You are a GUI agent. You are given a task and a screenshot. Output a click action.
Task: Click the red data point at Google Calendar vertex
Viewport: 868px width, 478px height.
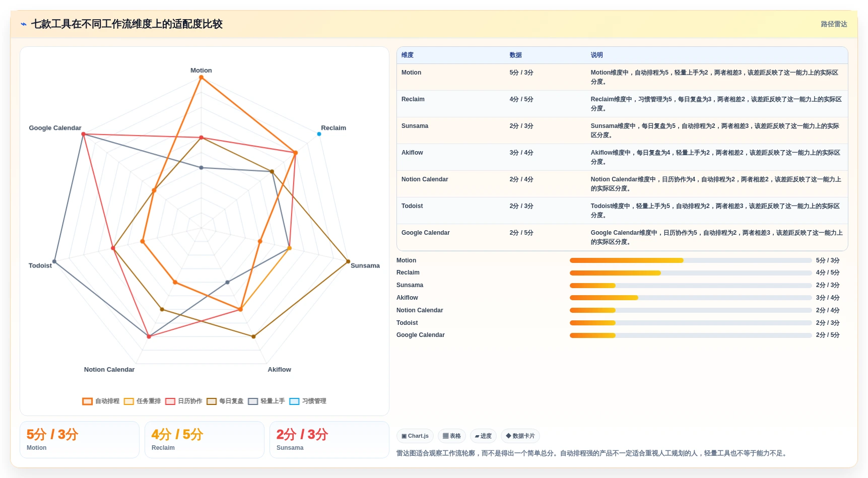(x=84, y=134)
